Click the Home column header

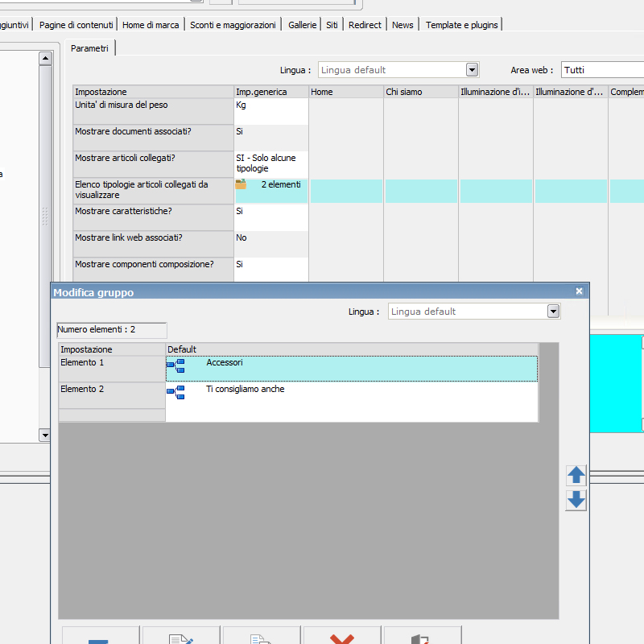(x=346, y=92)
